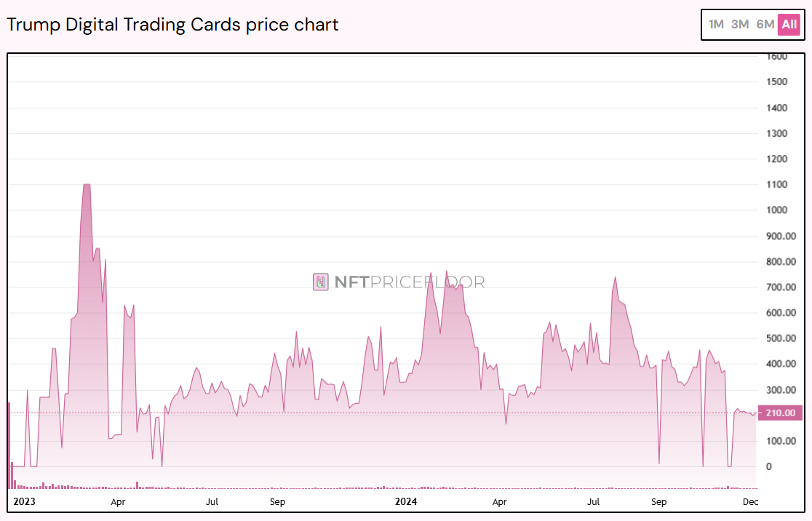Select the 3M time range
The width and height of the screenshot is (812, 521).
pyautogui.click(x=740, y=24)
